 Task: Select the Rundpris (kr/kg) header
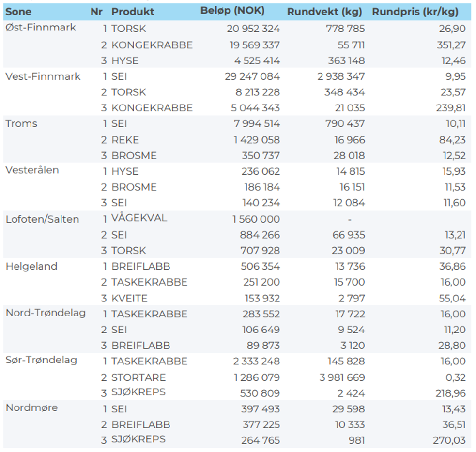415,12
